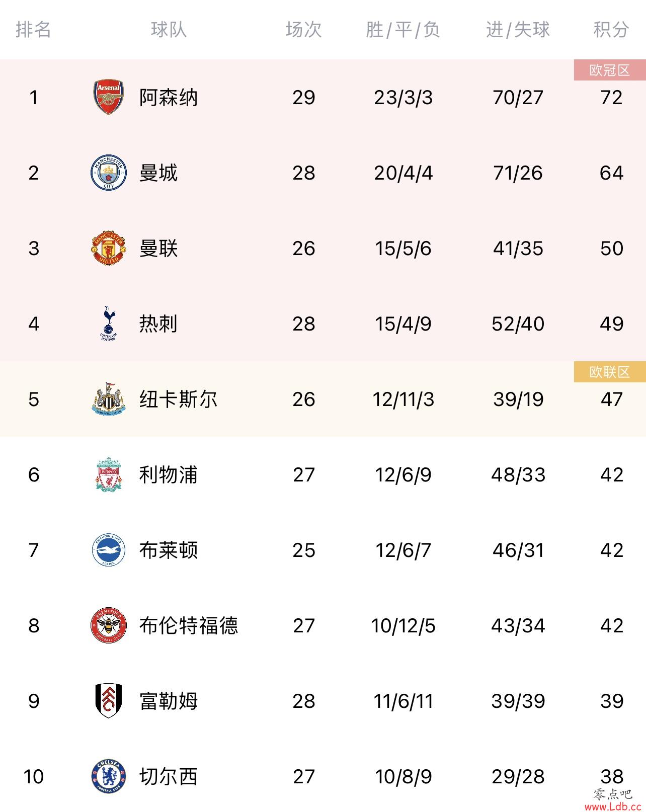Viewport: 646px width, 812px height.
Task: Click the Tottenham Hotspur crest
Action: (109, 323)
